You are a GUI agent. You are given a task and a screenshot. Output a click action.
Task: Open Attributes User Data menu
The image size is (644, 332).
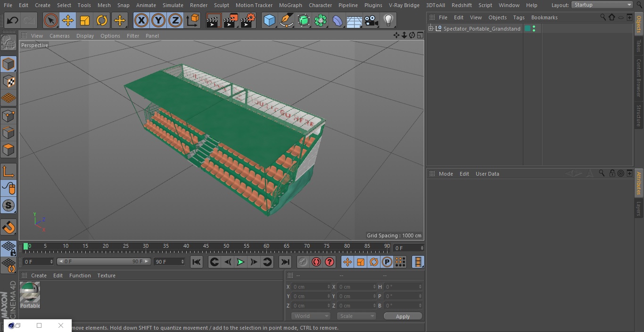(x=487, y=174)
